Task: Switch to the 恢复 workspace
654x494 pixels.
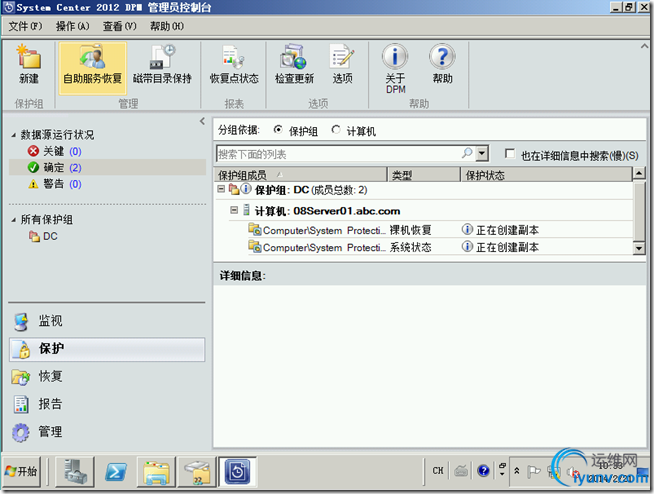Action: pos(107,376)
